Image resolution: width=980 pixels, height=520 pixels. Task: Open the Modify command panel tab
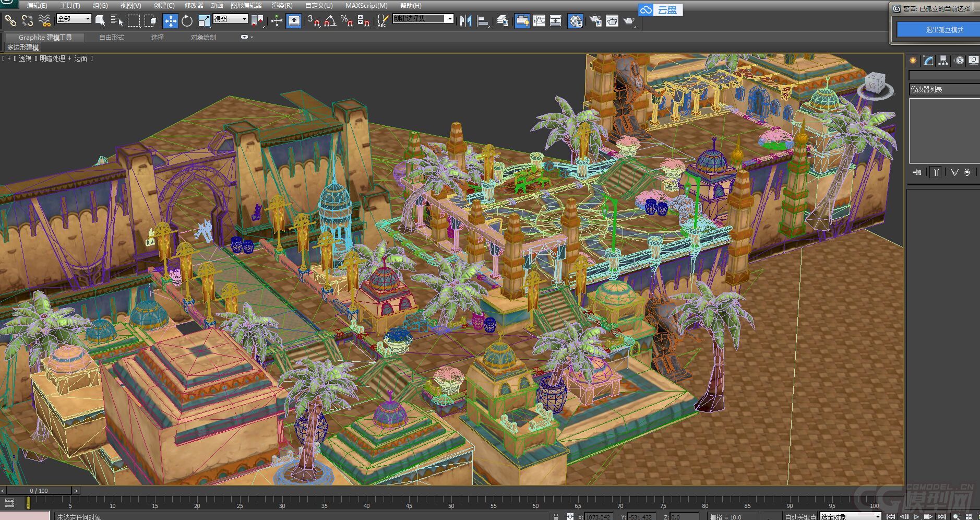click(928, 61)
